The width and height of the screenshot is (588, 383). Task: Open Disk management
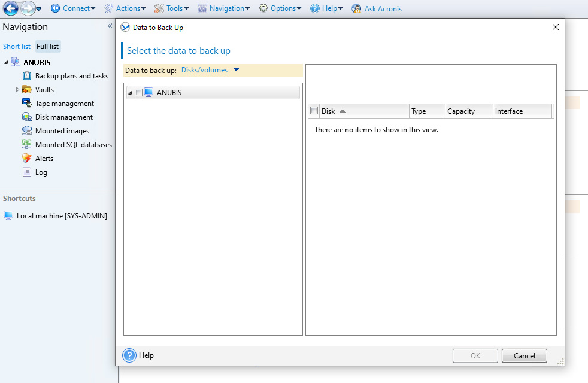[x=63, y=117]
